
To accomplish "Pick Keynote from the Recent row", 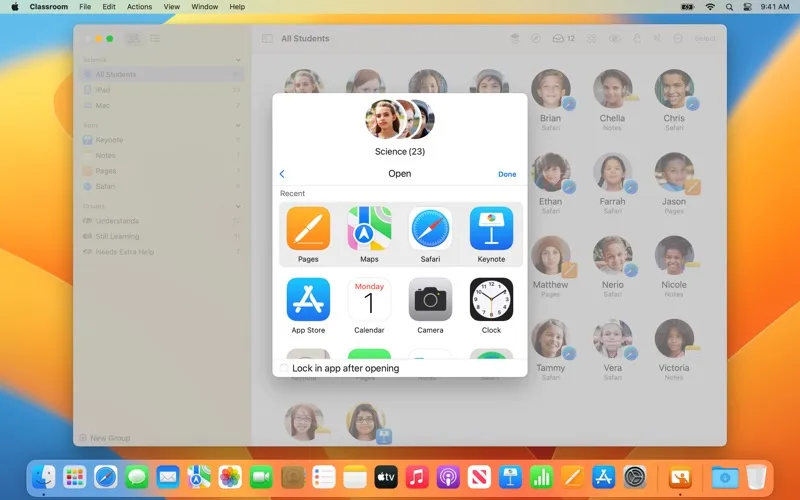I will tap(491, 228).
